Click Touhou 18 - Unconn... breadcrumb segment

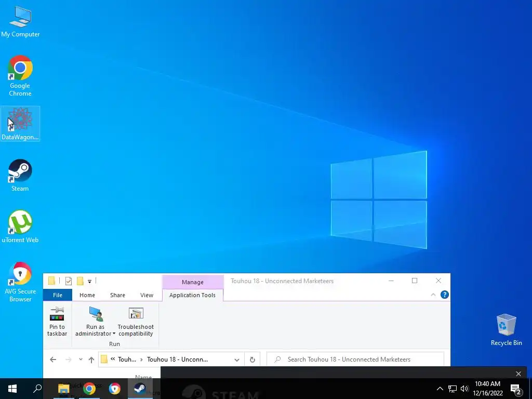point(178,360)
